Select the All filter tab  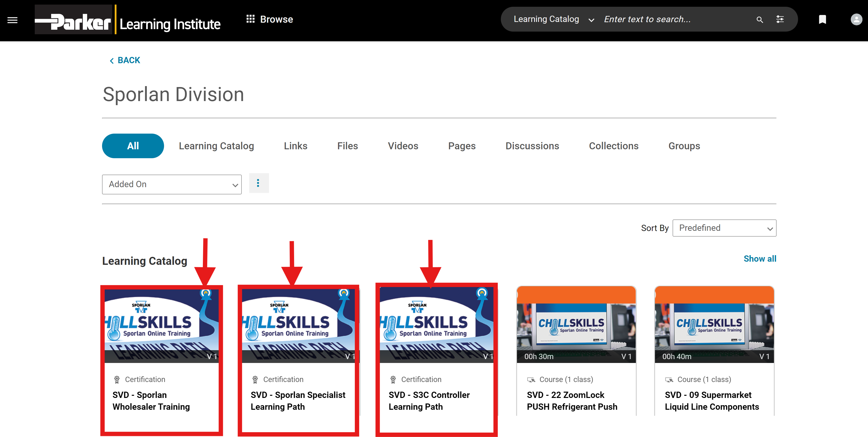click(133, 146)
